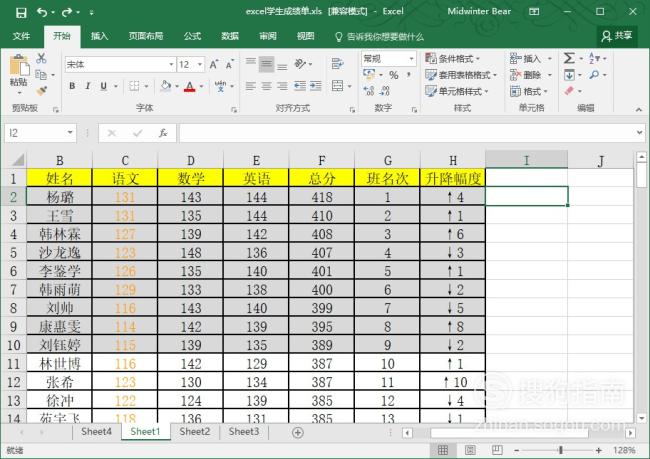
Task: Click the Clear eraser icon
Action: tap(569, 91)
